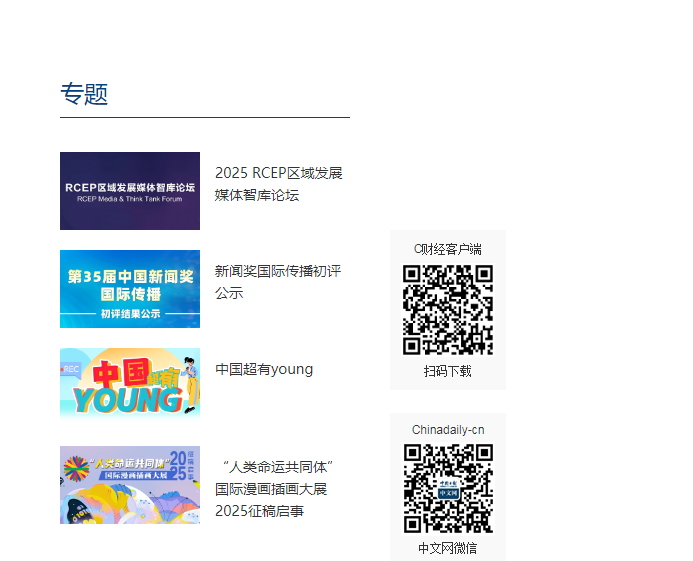Click the 财经客户端 label text
Viewport: 693px width, 561px height.
tap(448, 249)
